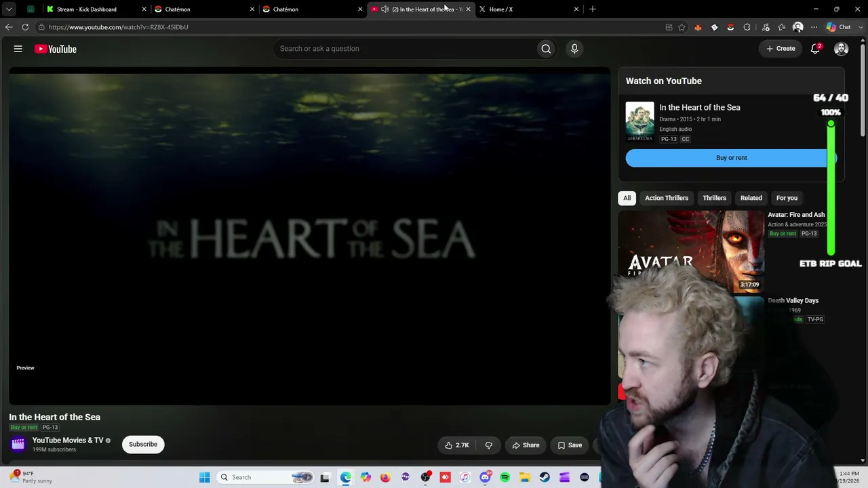Select the Action Thrillers filter chip
Viewport: 868px width, 488px height.
(x=667, y=198)
